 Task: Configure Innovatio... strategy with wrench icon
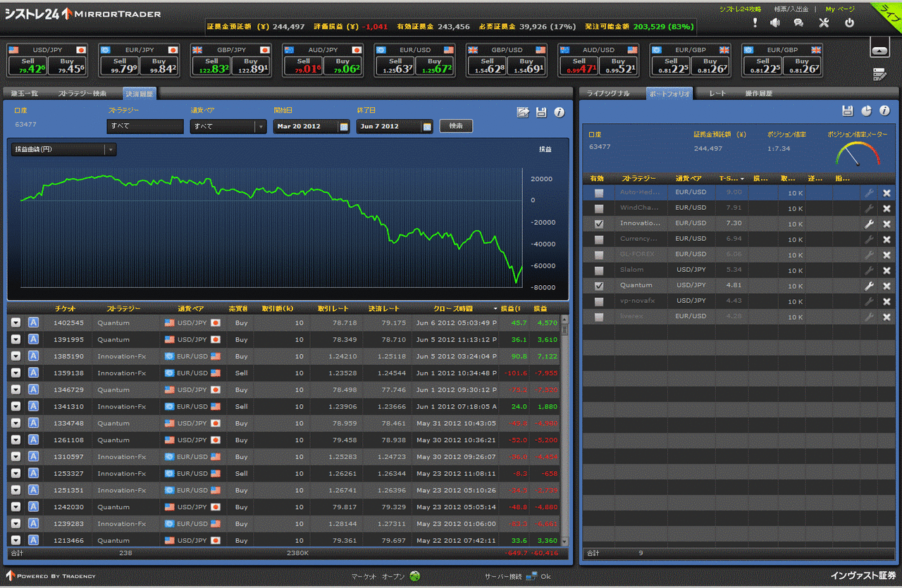tap(869, 224)
